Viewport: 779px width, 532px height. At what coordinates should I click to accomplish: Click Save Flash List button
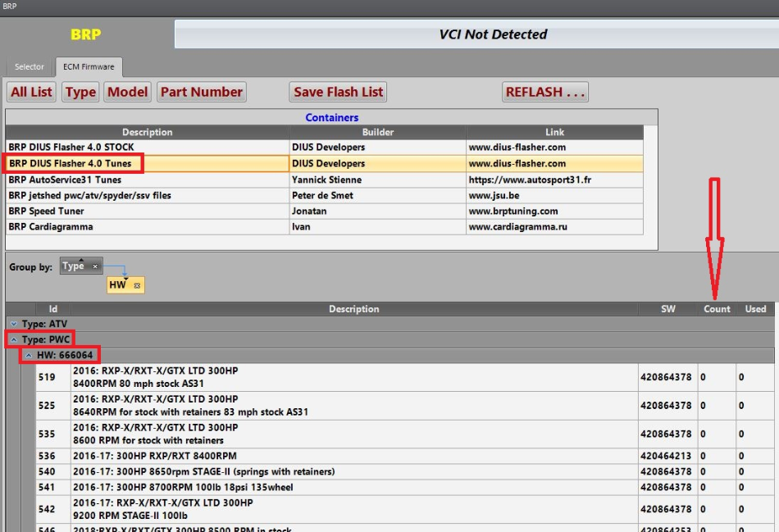tap(338, 92)
